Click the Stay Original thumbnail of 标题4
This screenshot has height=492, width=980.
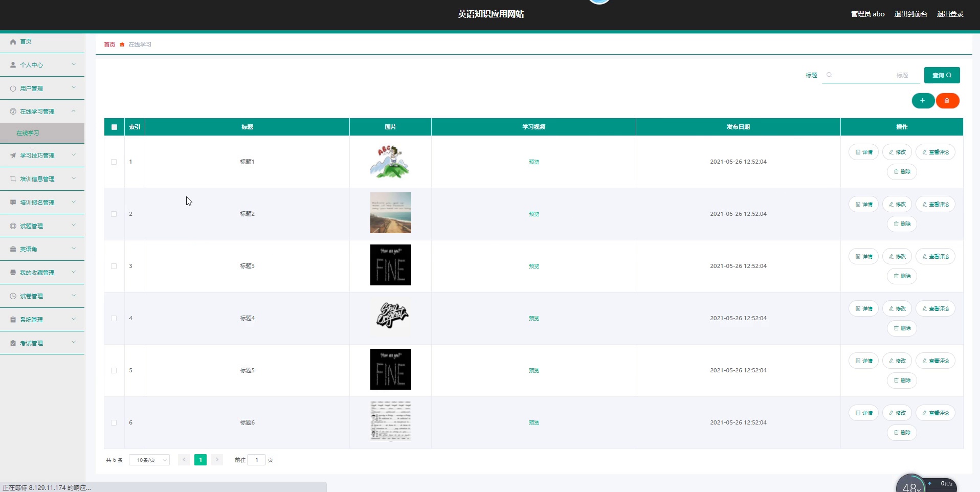pos(391,316)
